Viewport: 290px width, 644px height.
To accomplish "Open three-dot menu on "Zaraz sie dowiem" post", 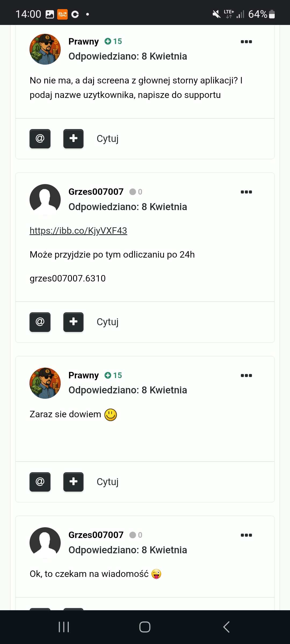I will (246, 375).
